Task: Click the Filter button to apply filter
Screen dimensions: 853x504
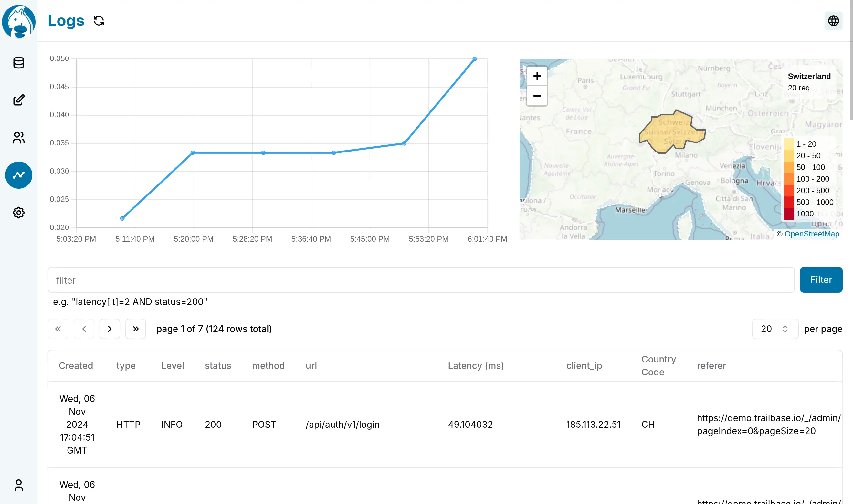Action: pyautogui.click(x=821, y=279)
